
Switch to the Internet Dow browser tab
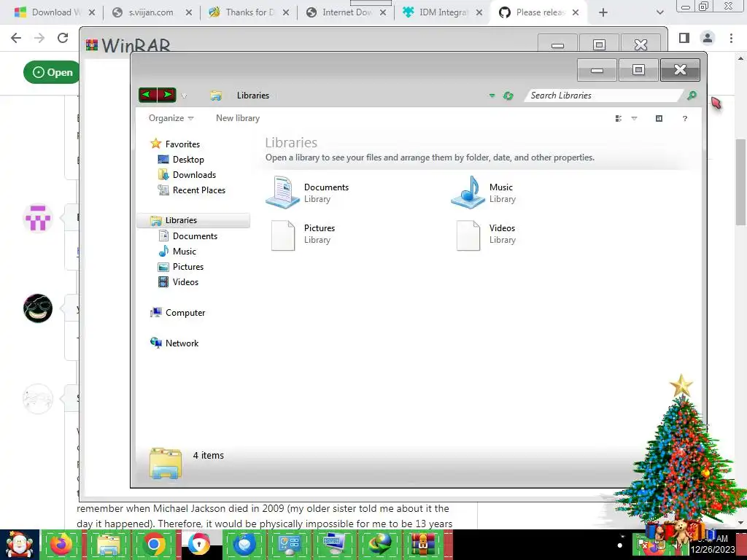[345, 12]
